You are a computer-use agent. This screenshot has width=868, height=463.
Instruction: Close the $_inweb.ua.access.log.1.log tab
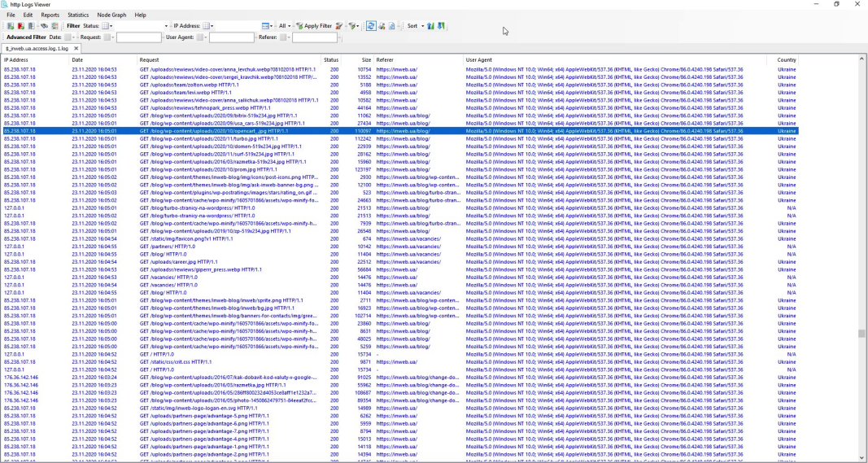click(76, 49)
